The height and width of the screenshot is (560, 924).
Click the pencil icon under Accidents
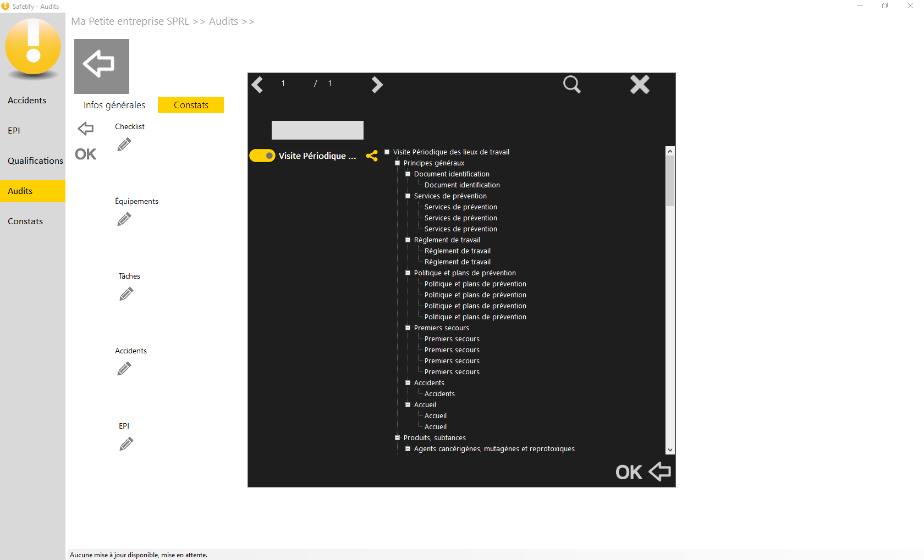tap(124, 369)
